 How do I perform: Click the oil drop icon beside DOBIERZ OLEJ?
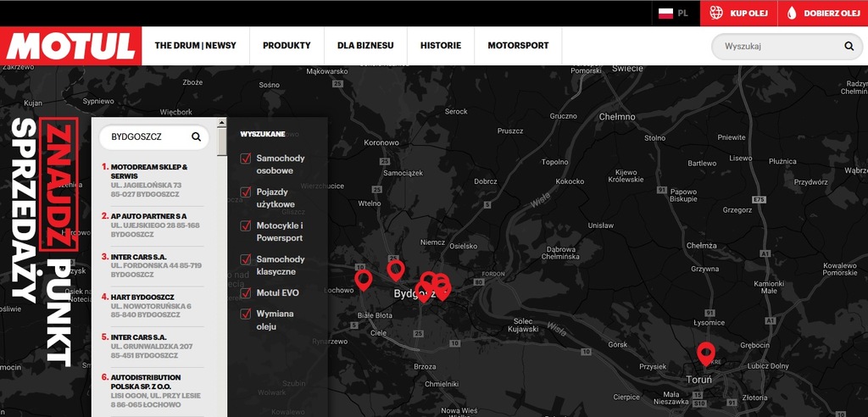pos(792,14)
